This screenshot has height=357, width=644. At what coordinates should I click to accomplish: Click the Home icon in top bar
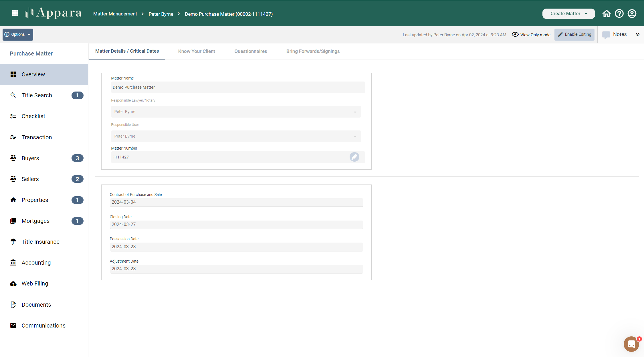(x=606, y=13)
